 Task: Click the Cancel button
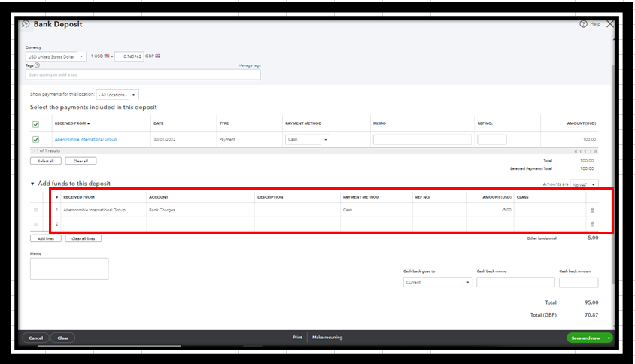click(35, 338)
